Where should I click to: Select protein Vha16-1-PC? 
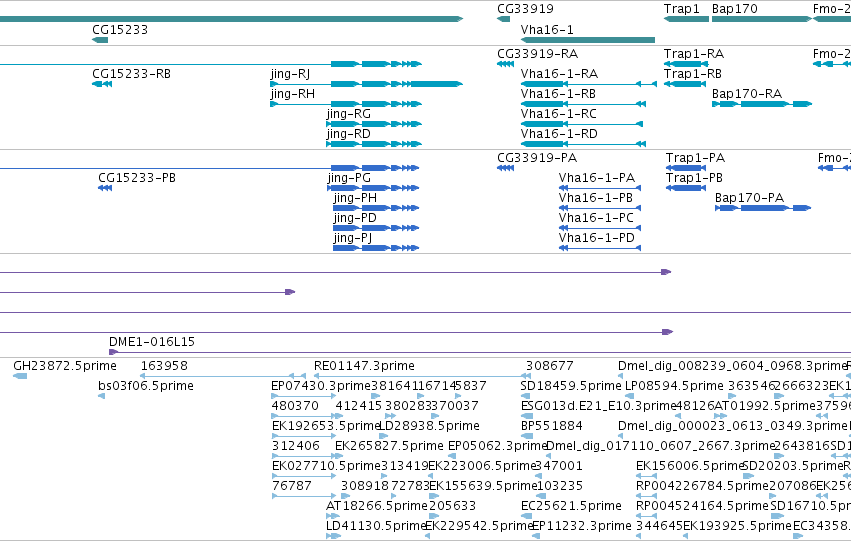tap(596, 218)
